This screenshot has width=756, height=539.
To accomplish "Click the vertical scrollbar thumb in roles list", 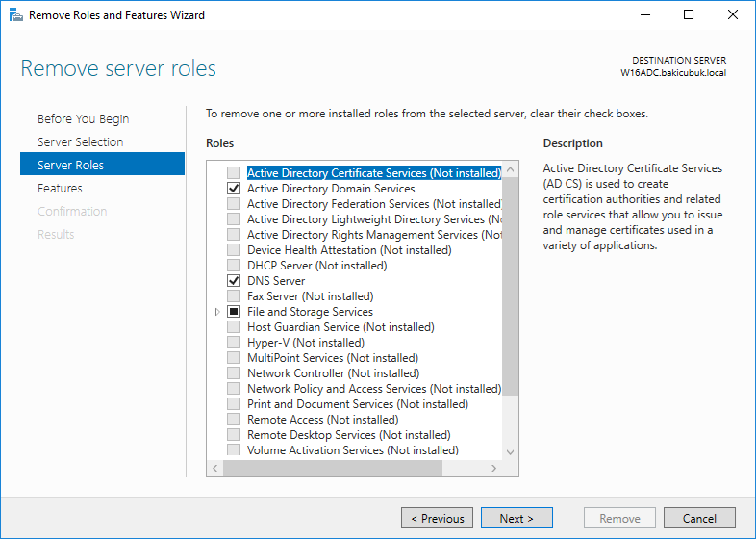I will 510,286.
